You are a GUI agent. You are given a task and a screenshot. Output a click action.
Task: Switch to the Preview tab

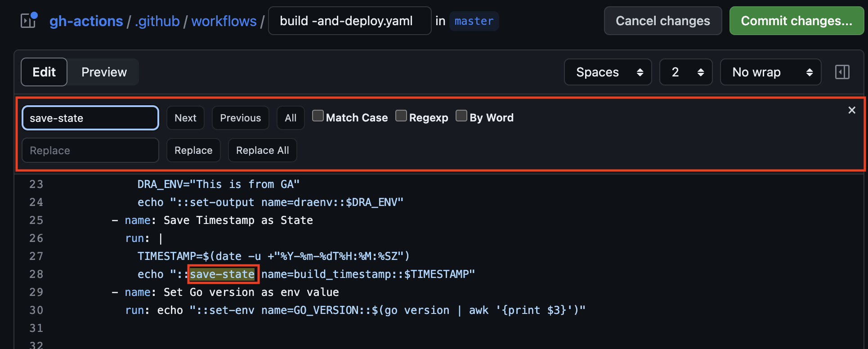tap(104, 72)
